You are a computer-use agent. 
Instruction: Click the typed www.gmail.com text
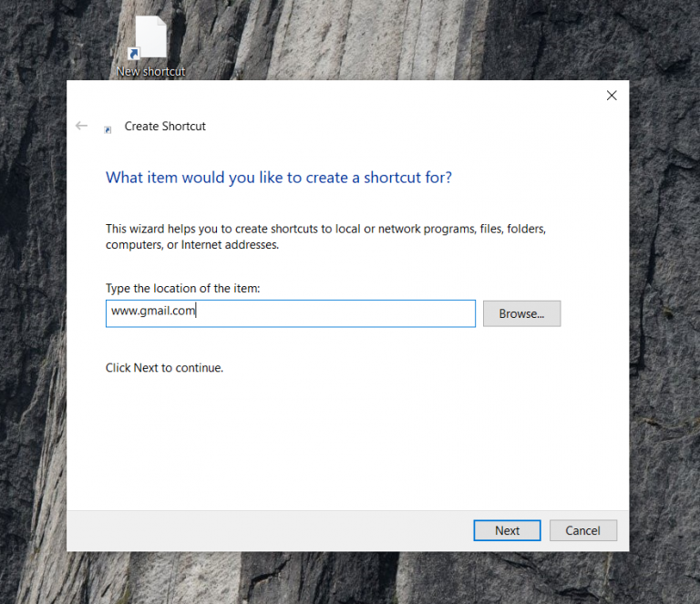[153, 313]
